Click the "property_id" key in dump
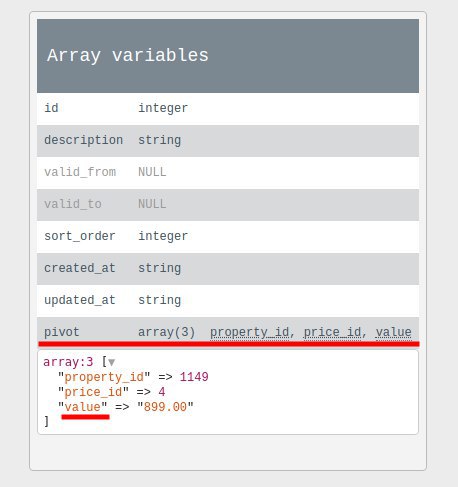458x487 pixels. point(104,377)
